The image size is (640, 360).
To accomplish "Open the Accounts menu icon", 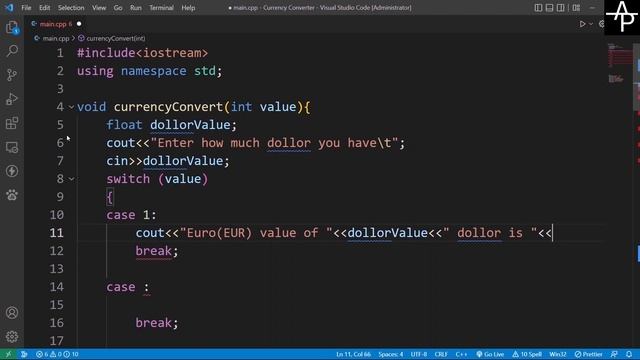I will pyautogui.click(x=12, y=313).
